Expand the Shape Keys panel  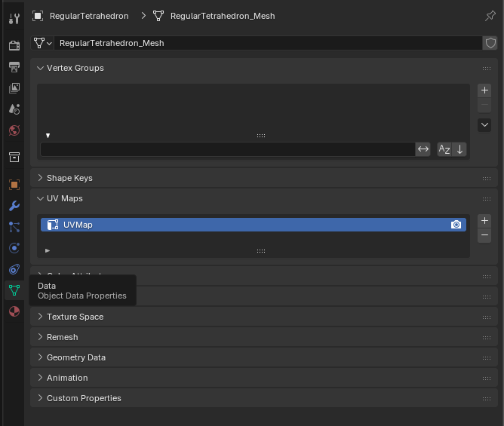click(x=69, y=178)
